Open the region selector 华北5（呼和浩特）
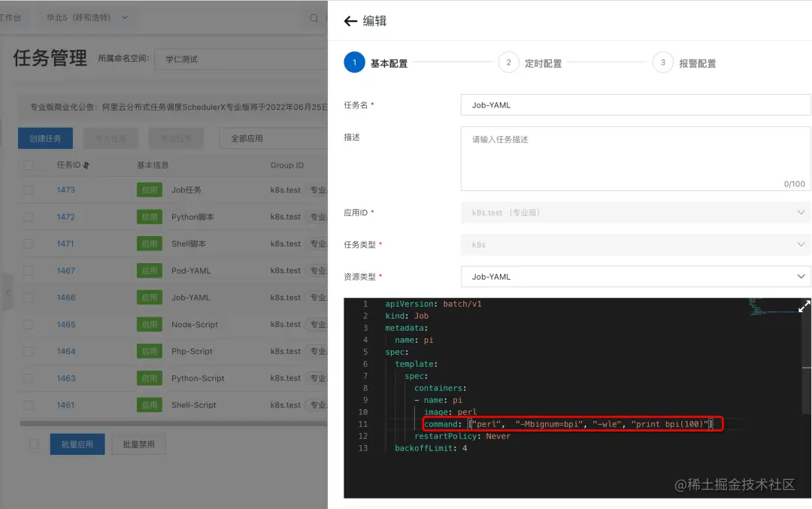The height and width of the screenshot is (509, 812). (x=87, y=17)
